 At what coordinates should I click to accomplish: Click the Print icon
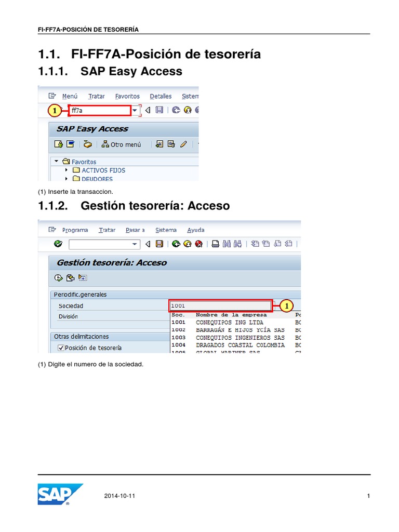coord(216,244)
